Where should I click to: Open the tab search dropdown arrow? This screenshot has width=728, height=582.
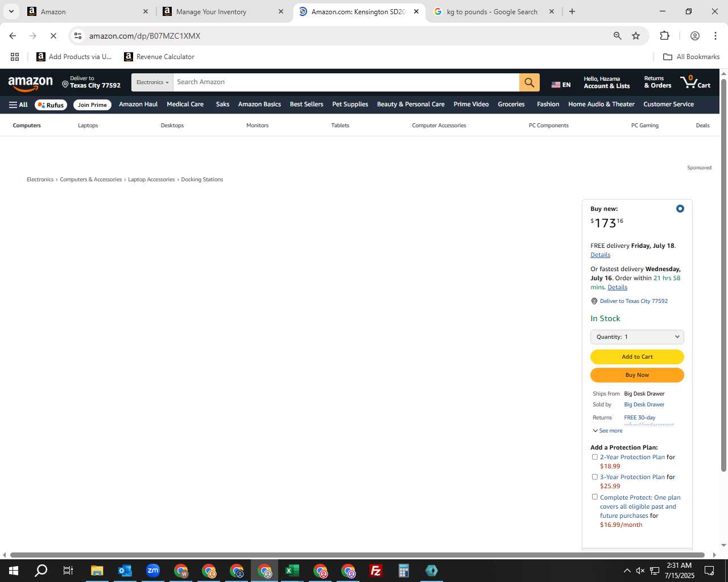(11, 11)
